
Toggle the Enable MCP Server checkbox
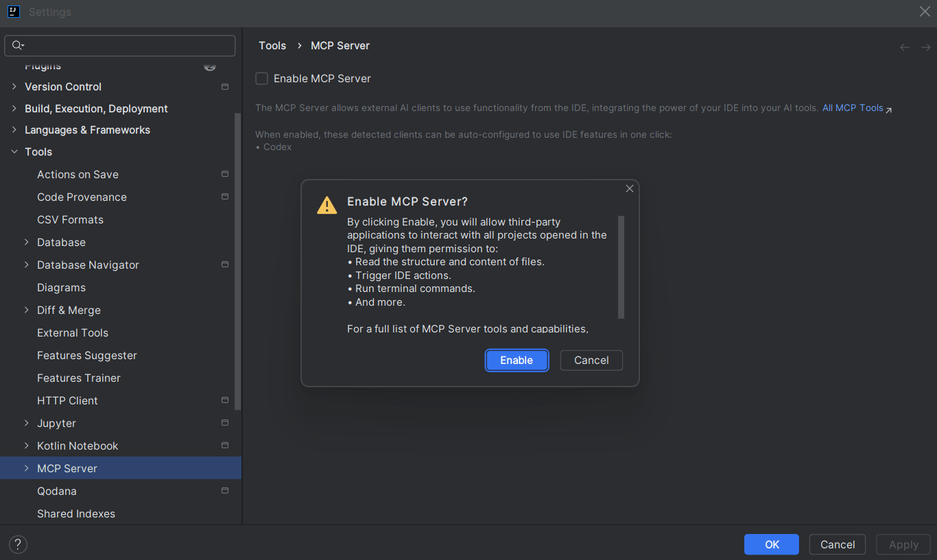click(261, 79)
